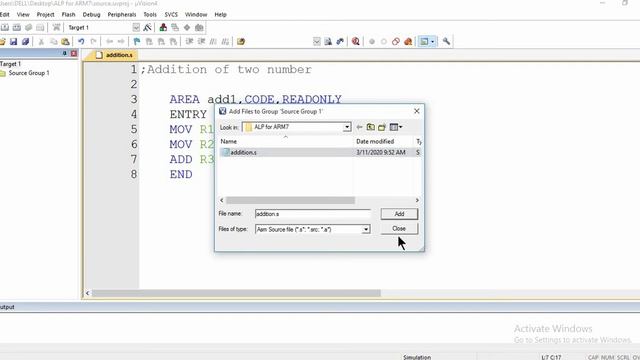The height and width of the screenshot is (360, 640).
Task: Click the ENTRY line in the editor
Action: coord(188,114)
